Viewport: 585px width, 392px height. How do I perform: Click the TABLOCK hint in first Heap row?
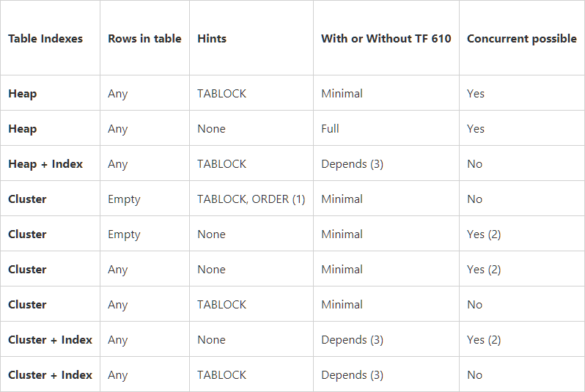point(221,94)
